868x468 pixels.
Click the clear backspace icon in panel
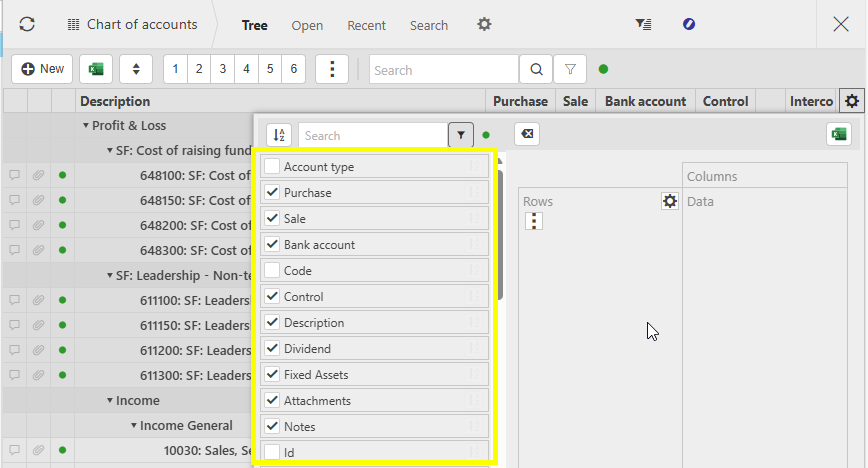pos(527,135)
